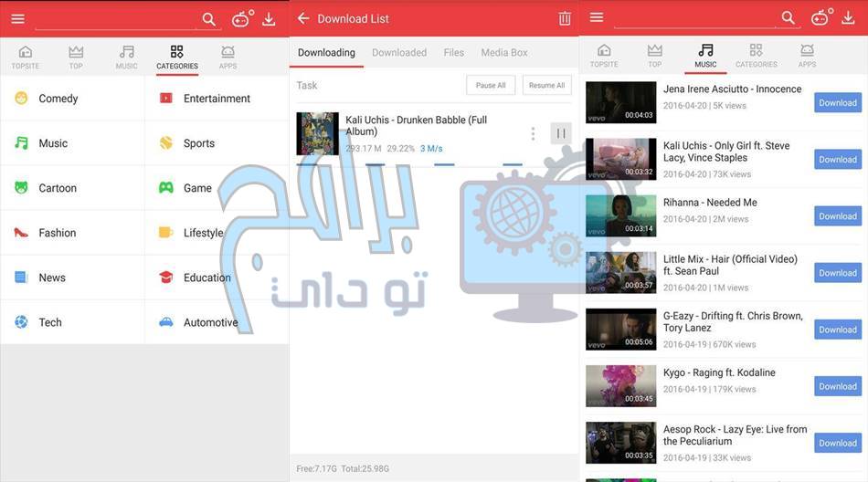Open hamburger menu in the left screen
The width and height of the screenshot is (868, 482).
[17, 18]
